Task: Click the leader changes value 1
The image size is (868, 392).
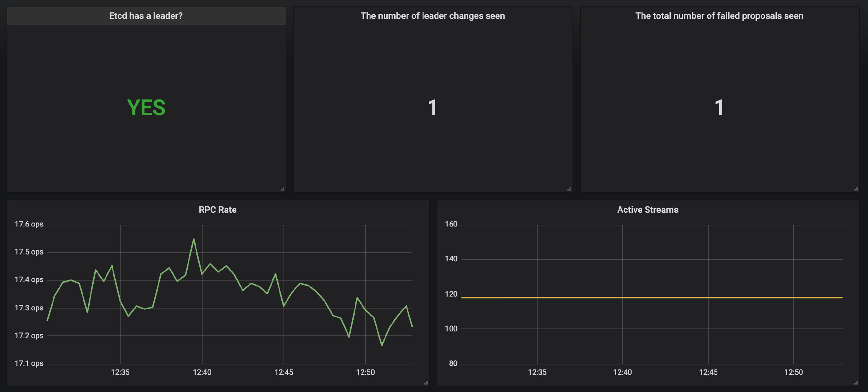Action: coord(432,108)
